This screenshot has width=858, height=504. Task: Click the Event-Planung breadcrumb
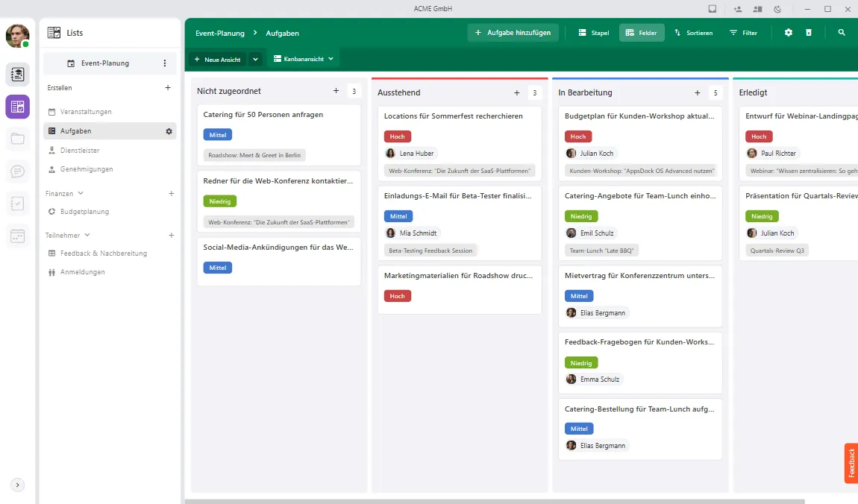pyautogui.click(x=220, y=34)
